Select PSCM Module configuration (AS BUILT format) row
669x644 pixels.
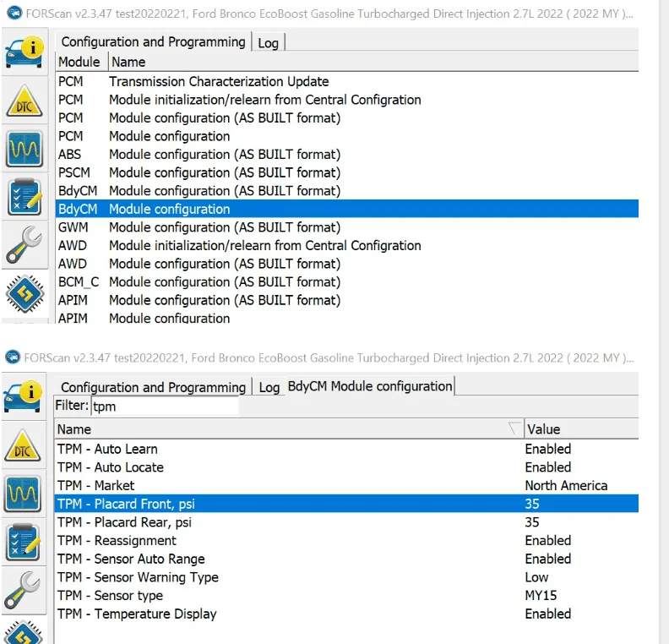347,172
